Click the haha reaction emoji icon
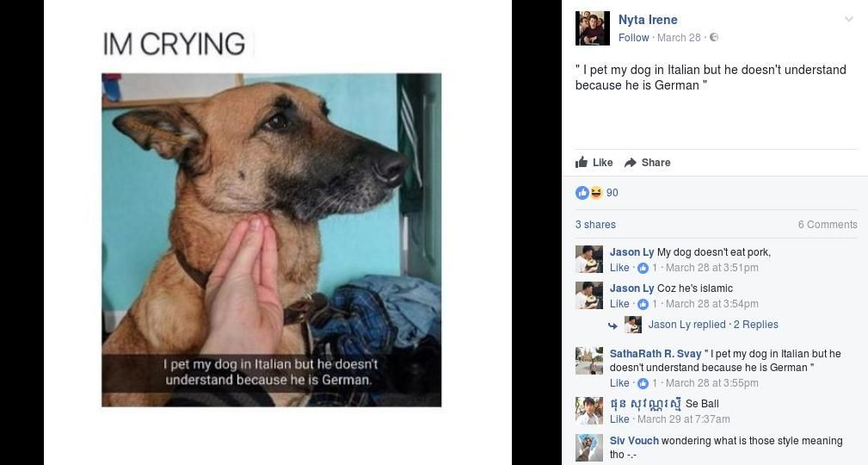This screenshot has height=465, width=868. click(x=595, y=192)
